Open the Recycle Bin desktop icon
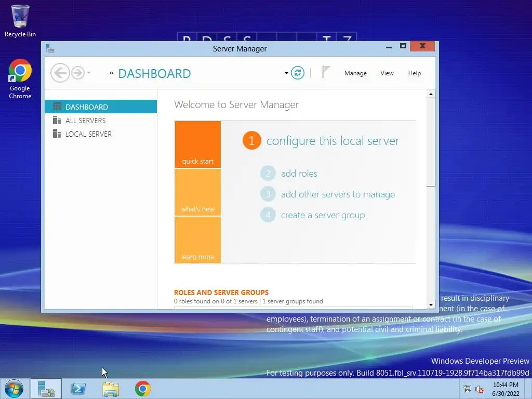This screenshot has height=399, width=532. 20,21
